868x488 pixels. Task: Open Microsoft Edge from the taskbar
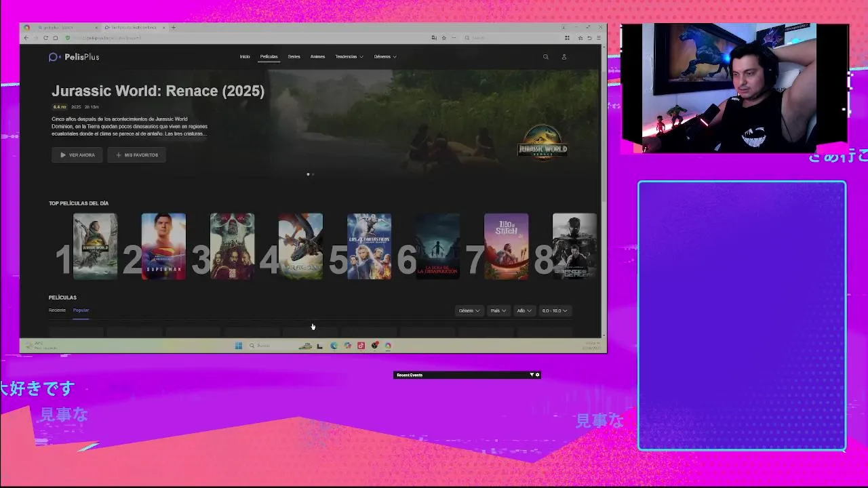334,346
